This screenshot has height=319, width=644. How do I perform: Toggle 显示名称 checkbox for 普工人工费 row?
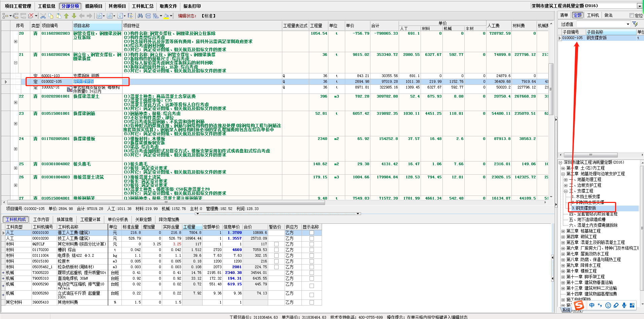312,233
